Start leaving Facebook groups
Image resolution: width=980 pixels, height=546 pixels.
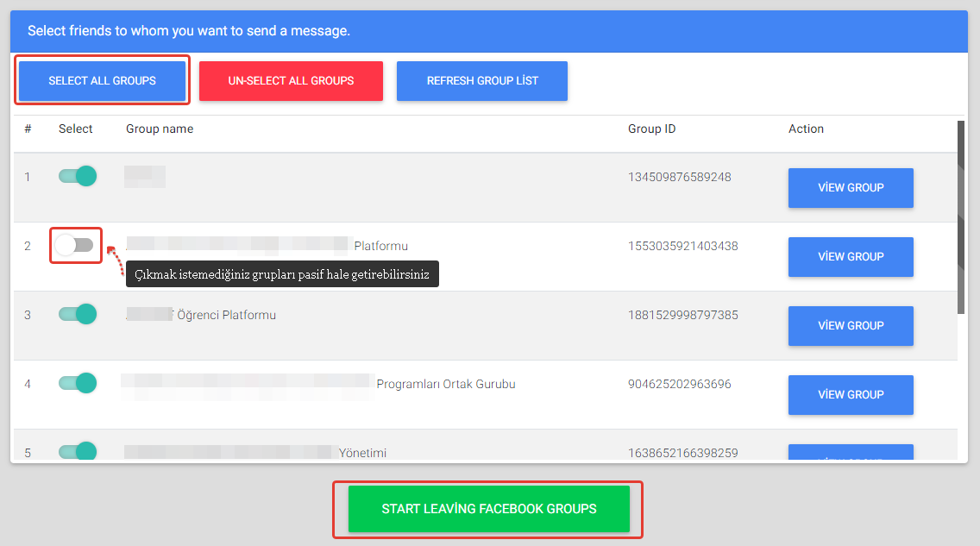click(x=488, y=509)
